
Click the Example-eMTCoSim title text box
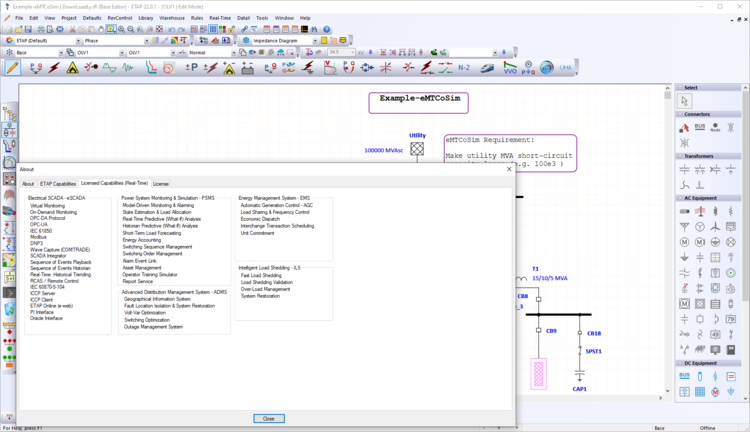418,102
